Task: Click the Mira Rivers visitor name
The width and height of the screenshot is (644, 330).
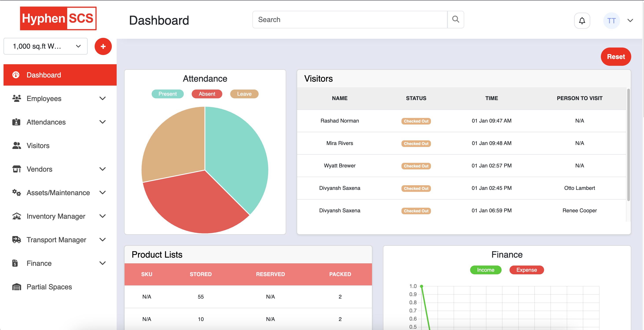Action: click(340, 143)
